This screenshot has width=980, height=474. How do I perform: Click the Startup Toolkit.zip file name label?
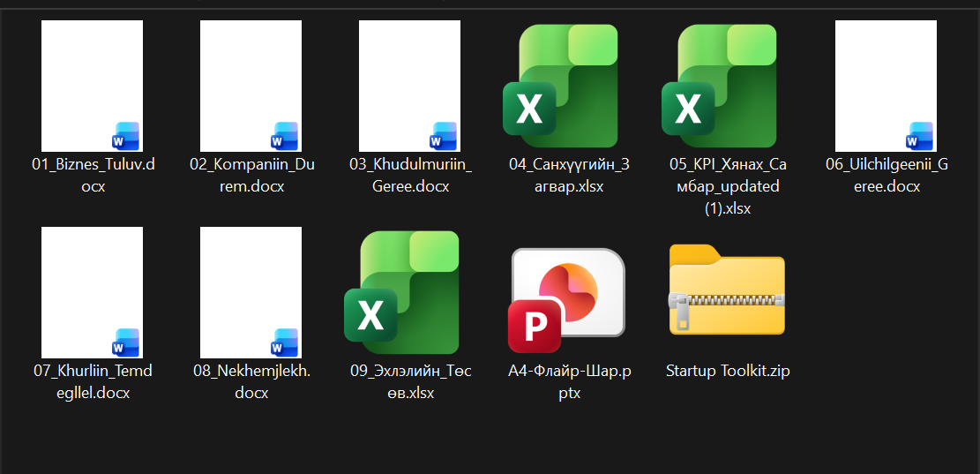point(728,371)
